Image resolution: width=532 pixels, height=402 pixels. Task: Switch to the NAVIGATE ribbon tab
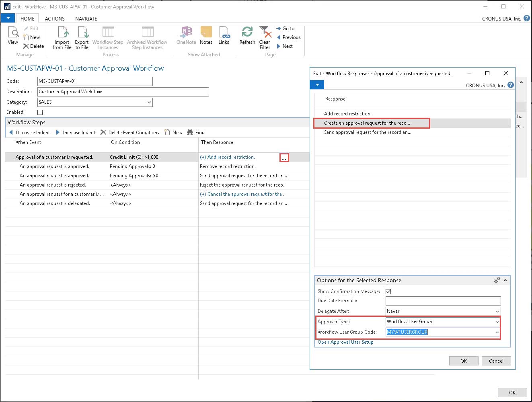[86, 19]
